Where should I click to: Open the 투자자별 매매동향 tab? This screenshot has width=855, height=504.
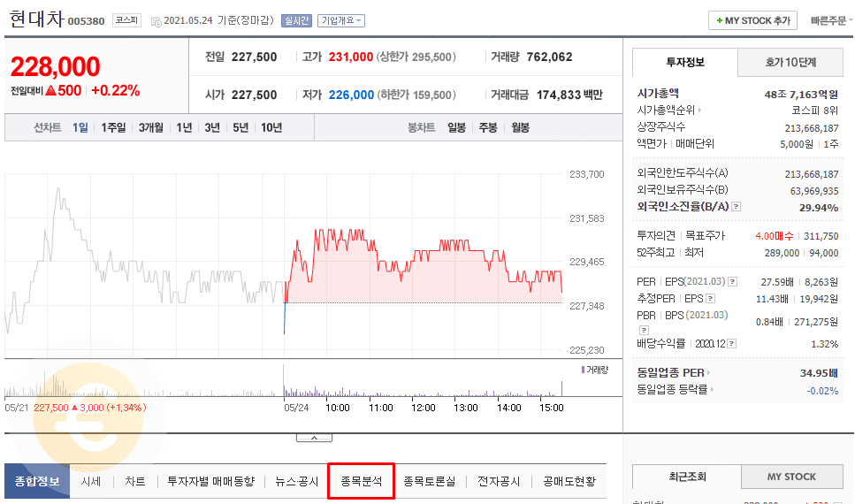pos(211,481)
